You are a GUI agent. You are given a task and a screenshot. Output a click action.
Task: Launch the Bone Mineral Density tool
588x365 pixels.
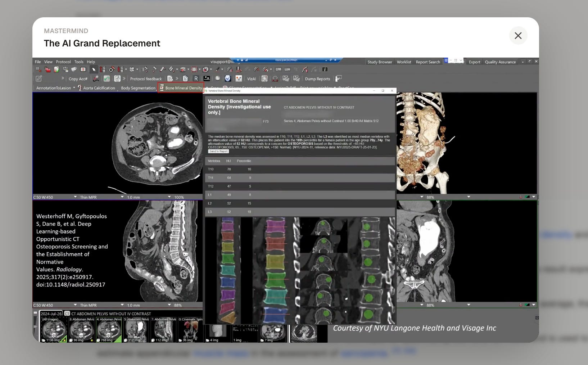[x=181, y=88]
